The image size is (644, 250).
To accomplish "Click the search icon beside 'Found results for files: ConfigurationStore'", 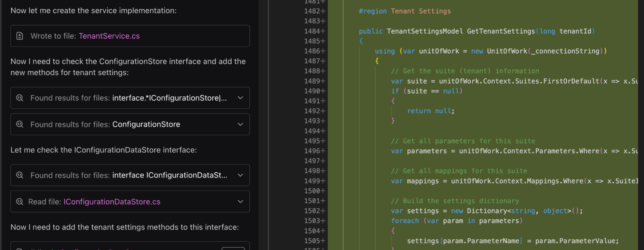I will 20,124.
